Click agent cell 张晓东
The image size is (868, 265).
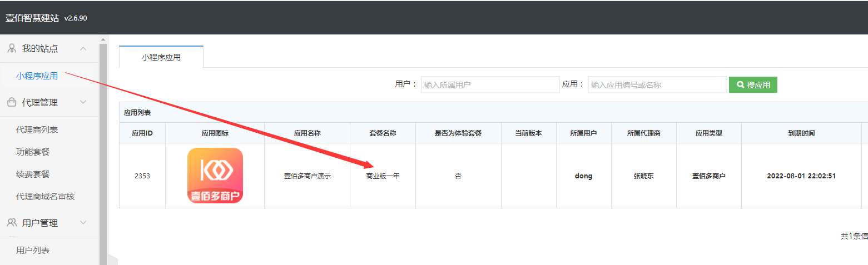tap(644, 176)
